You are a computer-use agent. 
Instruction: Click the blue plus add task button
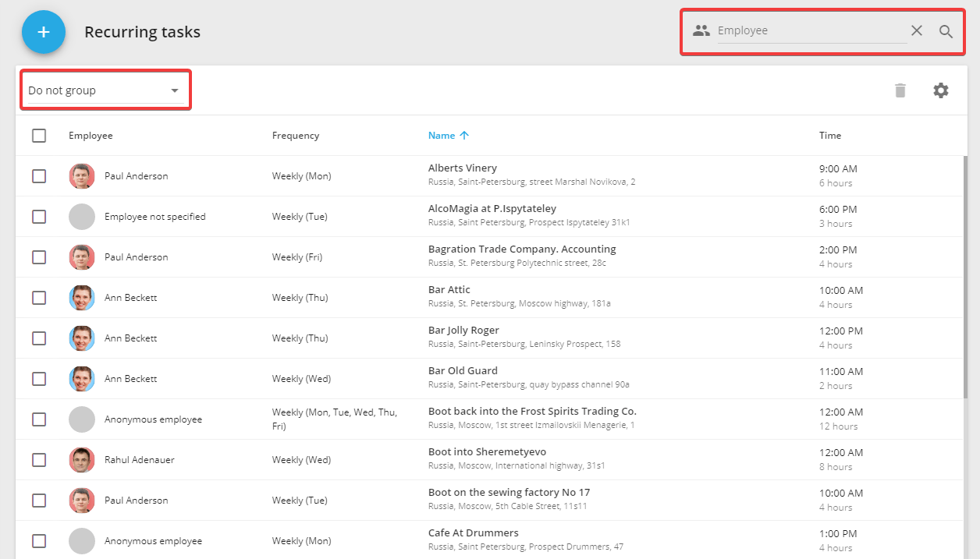coord(44,32)
